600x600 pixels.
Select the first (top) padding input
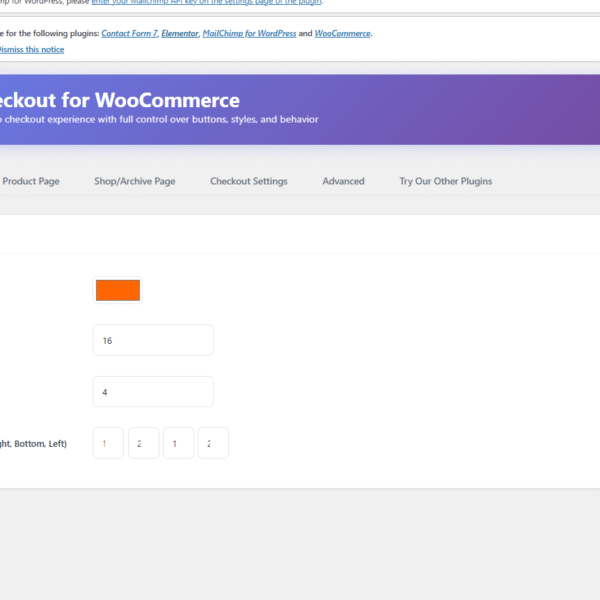(108, 443)
